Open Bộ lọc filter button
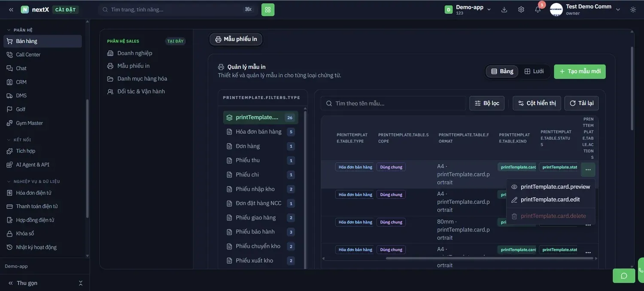 tap(487, 103)
